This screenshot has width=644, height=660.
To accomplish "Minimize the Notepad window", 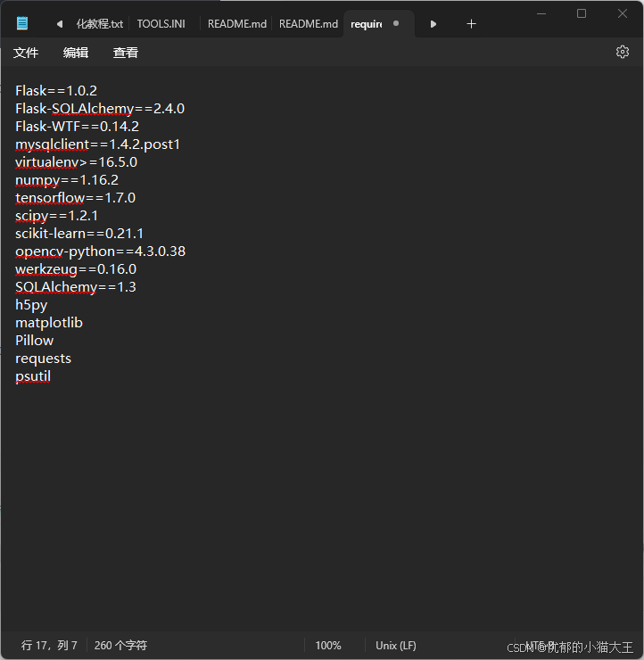I will click(541, 14).
